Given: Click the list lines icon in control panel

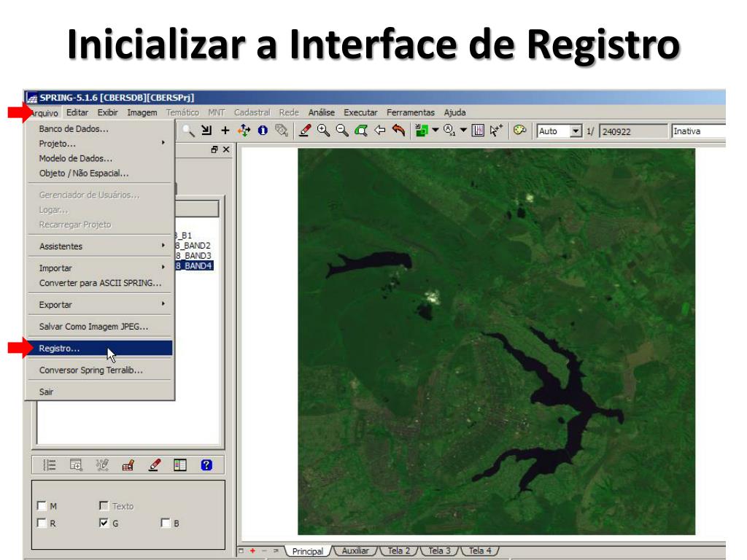Looking at the screenshot, I should pos(50,464).
